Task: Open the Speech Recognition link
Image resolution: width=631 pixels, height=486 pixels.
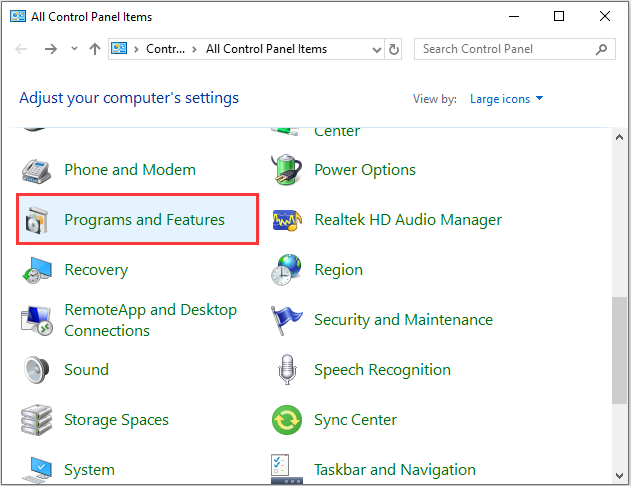Action: (x=382, y=370)
